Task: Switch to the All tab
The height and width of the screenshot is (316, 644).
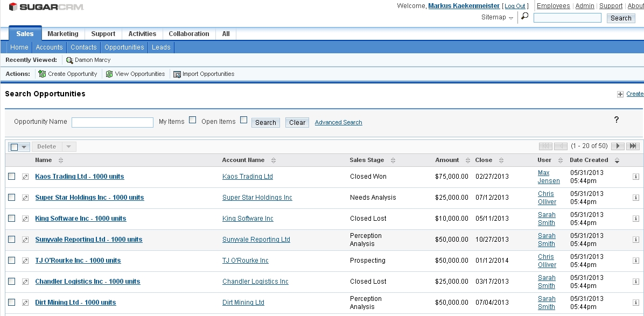Action: tap(226, 34)
